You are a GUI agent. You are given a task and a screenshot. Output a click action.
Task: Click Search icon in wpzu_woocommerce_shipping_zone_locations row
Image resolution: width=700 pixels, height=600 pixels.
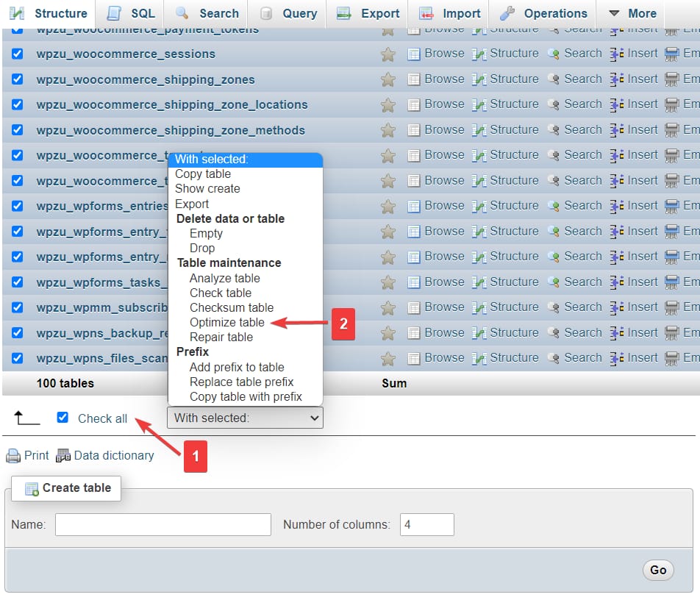coord(554,105)
